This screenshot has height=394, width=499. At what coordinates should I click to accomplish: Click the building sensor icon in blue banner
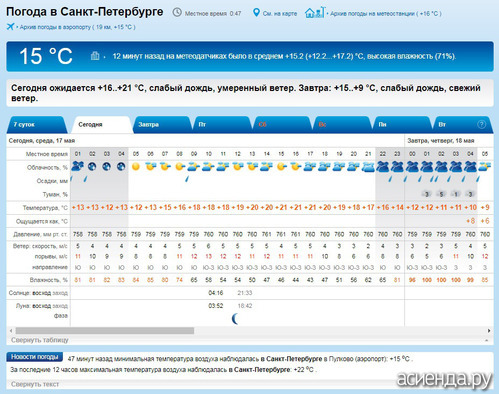[95, 56]
